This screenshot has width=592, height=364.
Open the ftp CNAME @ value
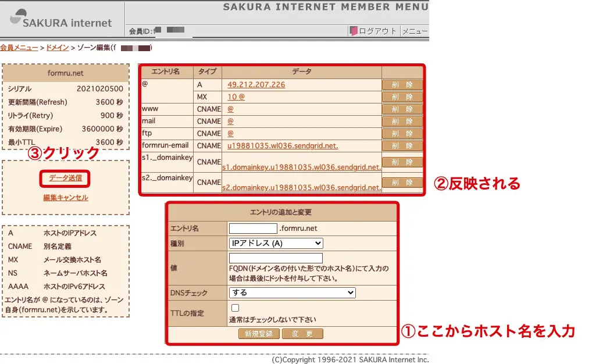click(230, 133)
